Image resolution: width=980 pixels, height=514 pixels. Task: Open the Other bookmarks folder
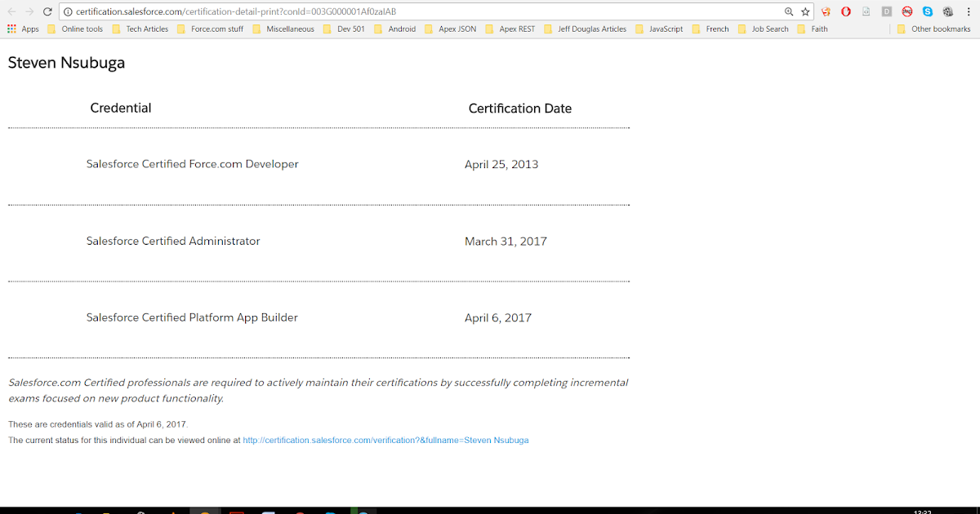point(933,29)
